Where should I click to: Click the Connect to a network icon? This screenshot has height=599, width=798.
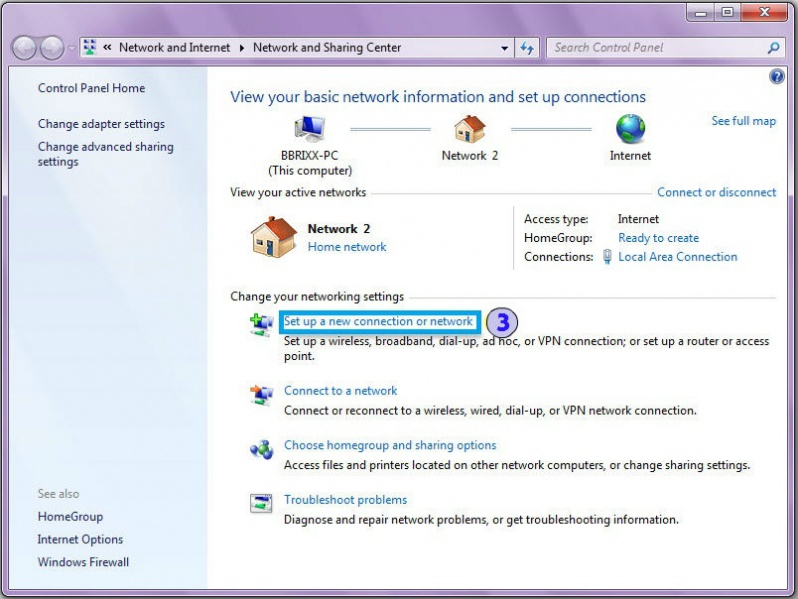tap(261, 395)
